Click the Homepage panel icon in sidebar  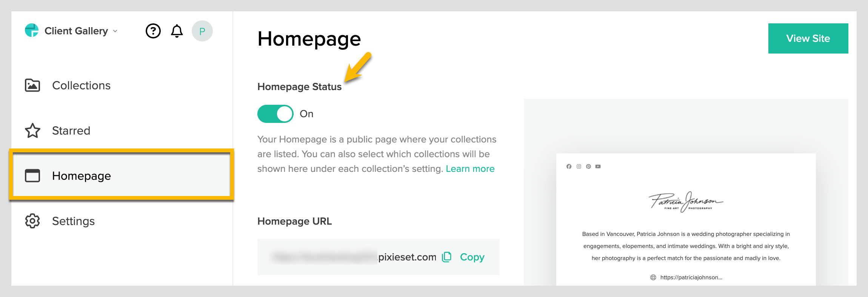[32, 176]
